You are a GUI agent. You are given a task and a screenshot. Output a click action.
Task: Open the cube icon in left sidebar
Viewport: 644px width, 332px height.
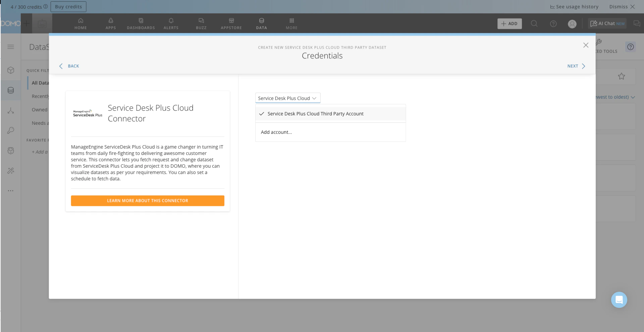pos(11,70)
